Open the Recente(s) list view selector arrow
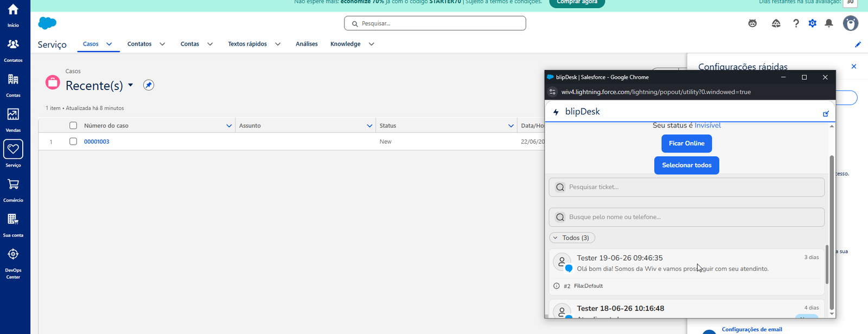The height and width of the screenshot is (334, 868). click(x=131, y=85)
